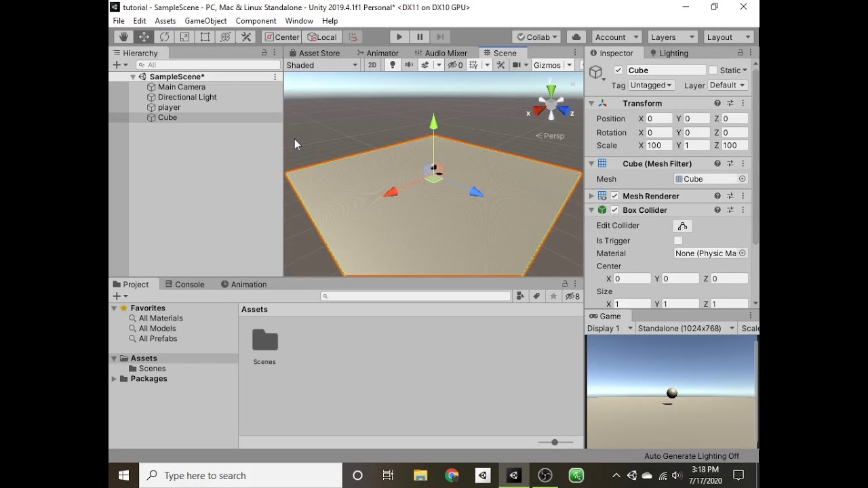Open the Assets menu
This screenshot has height=488, width=868.
tap(165, 21)
